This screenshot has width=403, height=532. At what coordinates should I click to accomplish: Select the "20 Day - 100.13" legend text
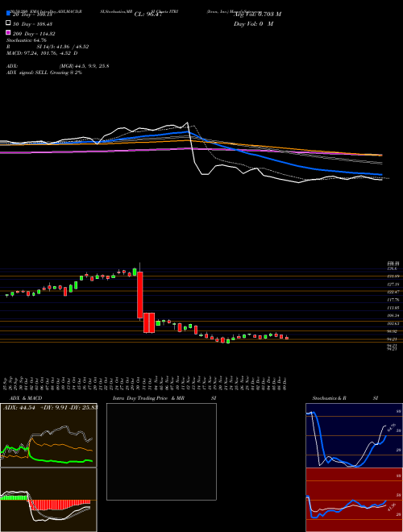tap(31, 15)
